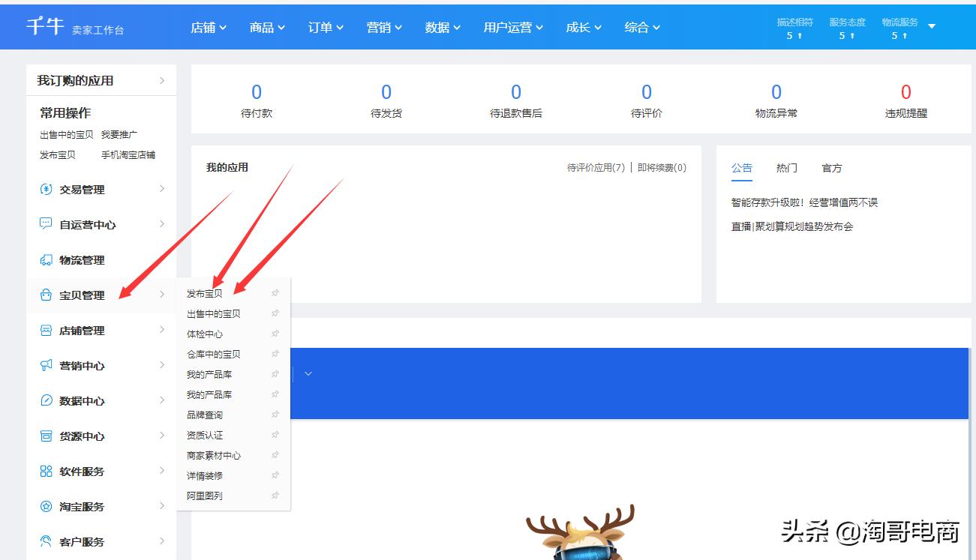Open 物流管理 via its sidebar icon
976x560 pixels.
pyautogui.click(x=46, y=260)
